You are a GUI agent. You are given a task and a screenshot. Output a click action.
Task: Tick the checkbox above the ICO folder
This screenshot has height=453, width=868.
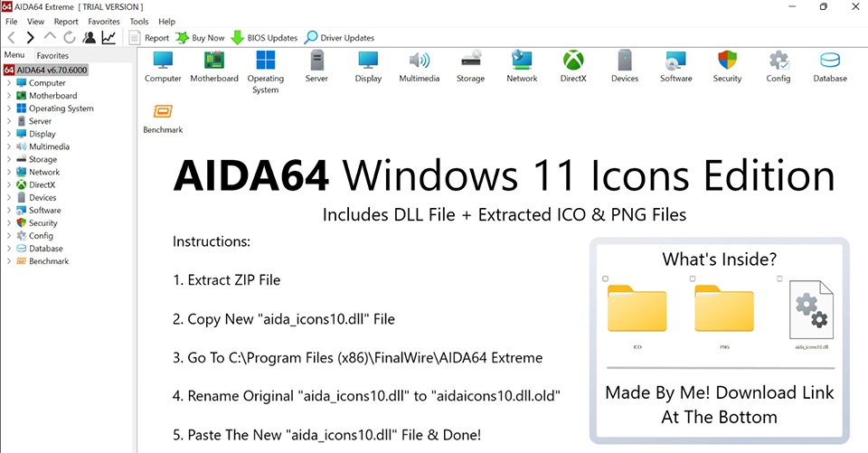tap(605, 278)
